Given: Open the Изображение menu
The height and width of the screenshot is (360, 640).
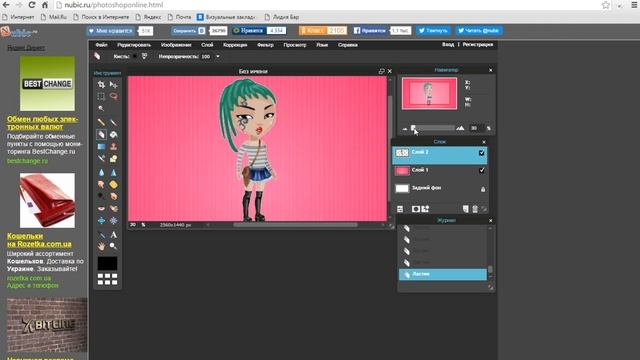Looking at the screenshot, I should pyautogui.click(x=176, y=45).
